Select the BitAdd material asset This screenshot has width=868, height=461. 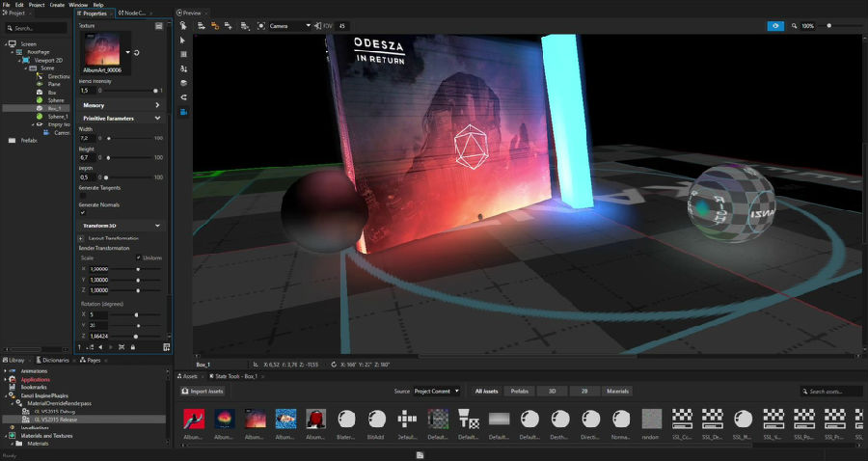tap(377, 424)
